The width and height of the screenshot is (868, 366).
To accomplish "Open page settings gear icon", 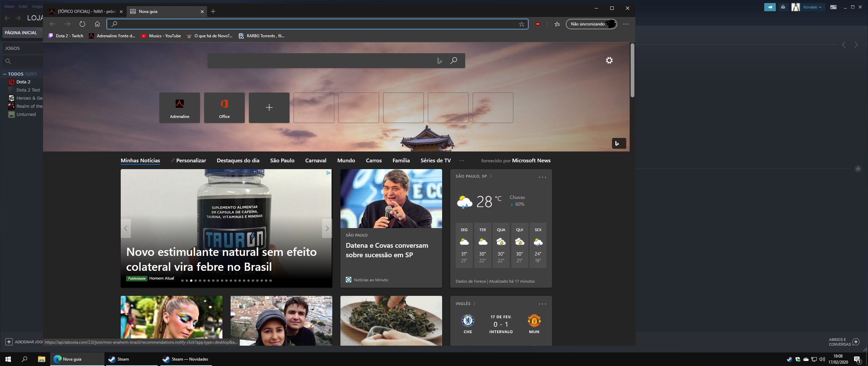I will pyautogui.click(x=609, y=60).
